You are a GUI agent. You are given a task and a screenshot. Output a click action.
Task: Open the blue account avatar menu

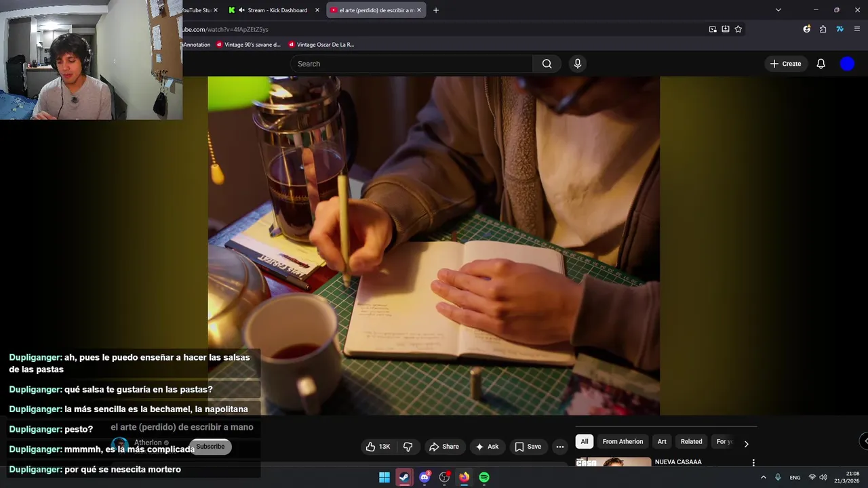(847, 64)
